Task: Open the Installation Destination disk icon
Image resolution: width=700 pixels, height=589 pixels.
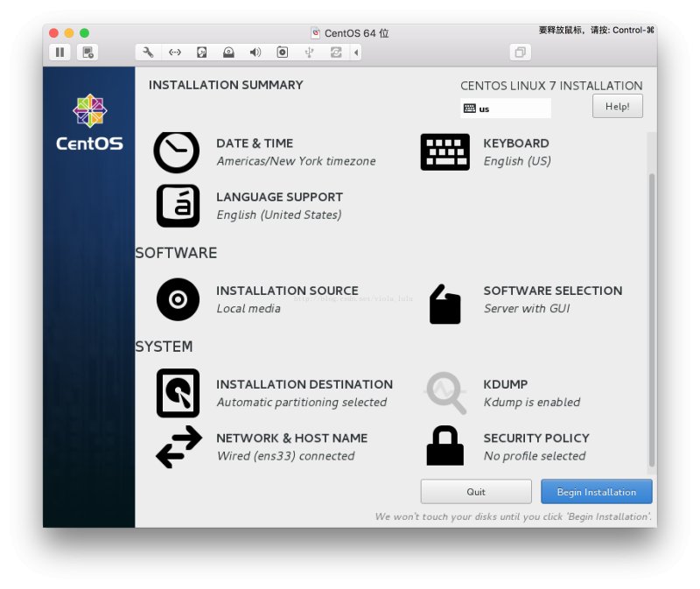Action: tap(178, 393)
